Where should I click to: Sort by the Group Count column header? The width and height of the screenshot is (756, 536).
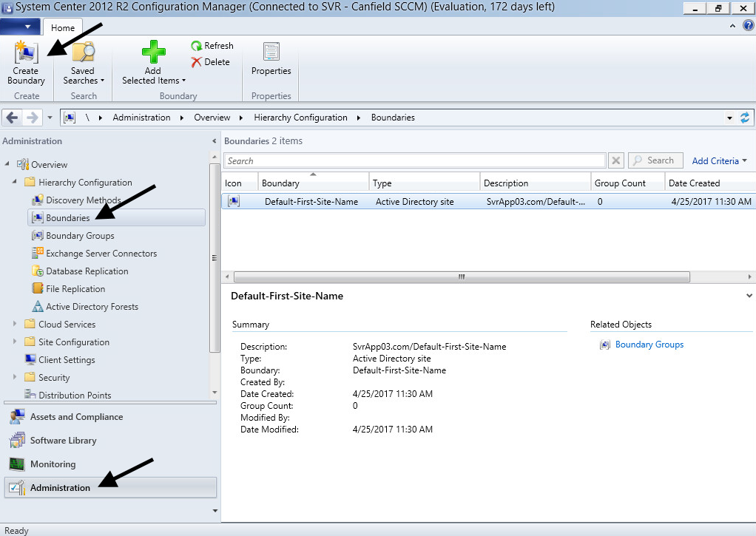[628, 183]
